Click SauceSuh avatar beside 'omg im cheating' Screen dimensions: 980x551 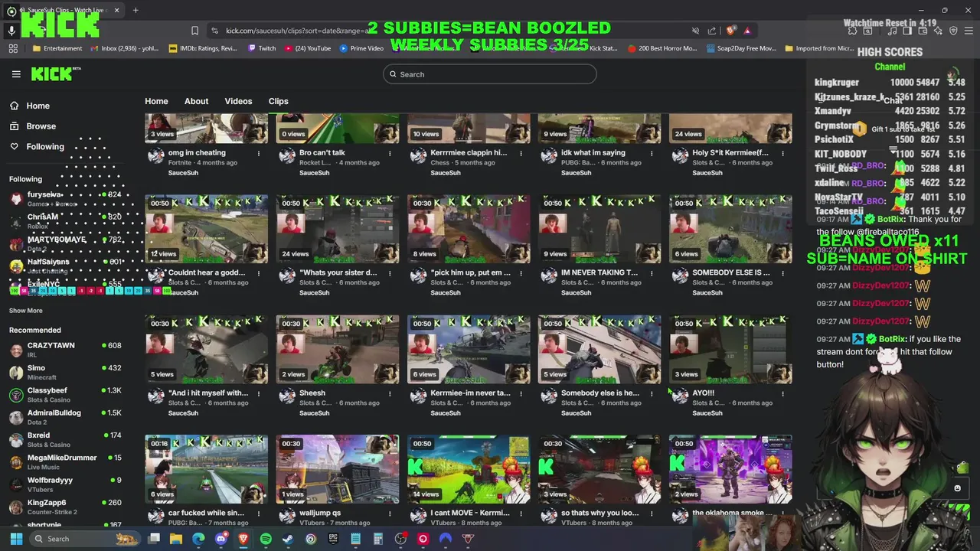tap(155, 155)
